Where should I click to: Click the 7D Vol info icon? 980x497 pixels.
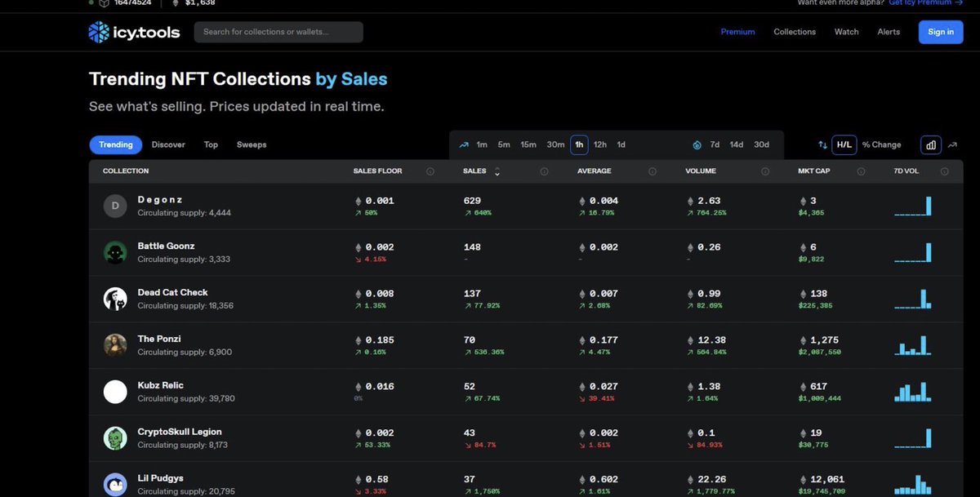[x=945, y=171]
